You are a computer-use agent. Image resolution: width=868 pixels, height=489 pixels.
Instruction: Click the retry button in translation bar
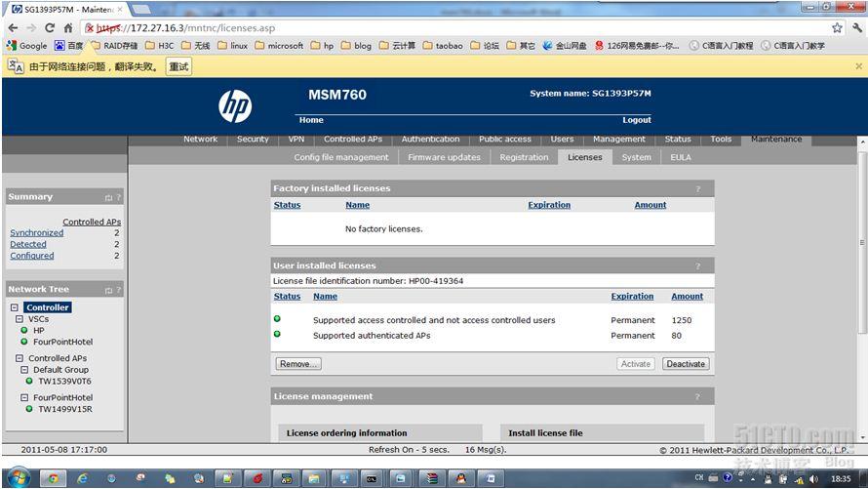pyautogui.click(x=178, y=66)
